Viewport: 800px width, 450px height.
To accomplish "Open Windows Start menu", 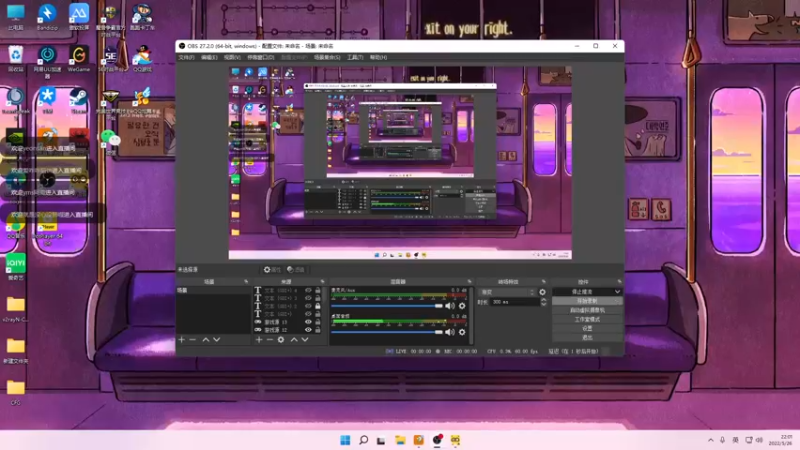I will pyautogui.click(x=345, y=440).
